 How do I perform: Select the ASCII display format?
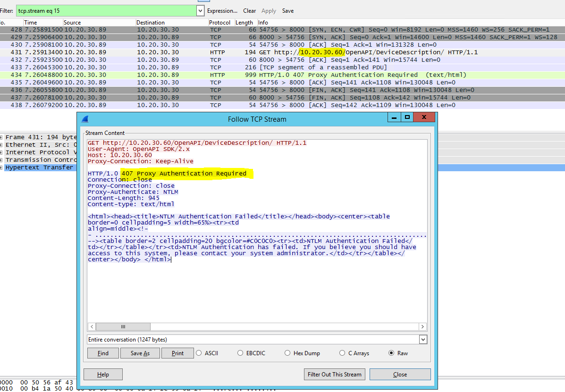(199, 353)
